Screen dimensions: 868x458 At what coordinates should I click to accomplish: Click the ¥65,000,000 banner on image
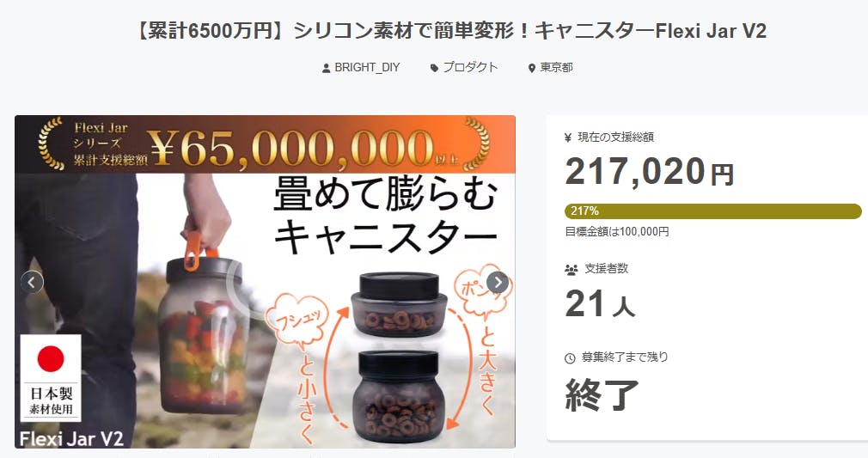click(x=266, y=144)
